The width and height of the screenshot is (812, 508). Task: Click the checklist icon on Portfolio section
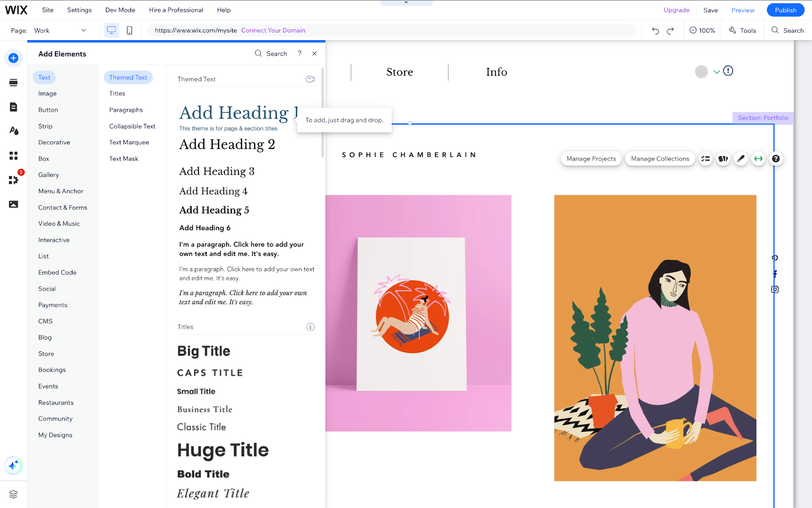coord(705,158)
